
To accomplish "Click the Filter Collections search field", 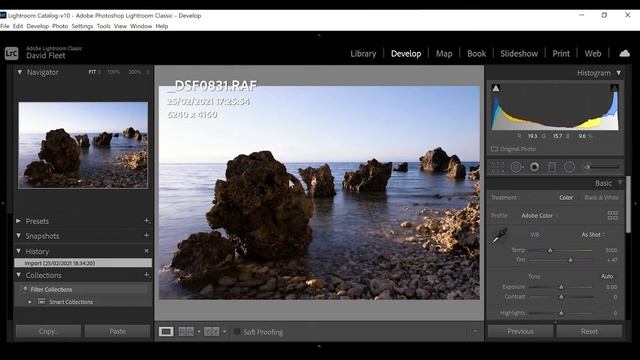I will (83, 289).
